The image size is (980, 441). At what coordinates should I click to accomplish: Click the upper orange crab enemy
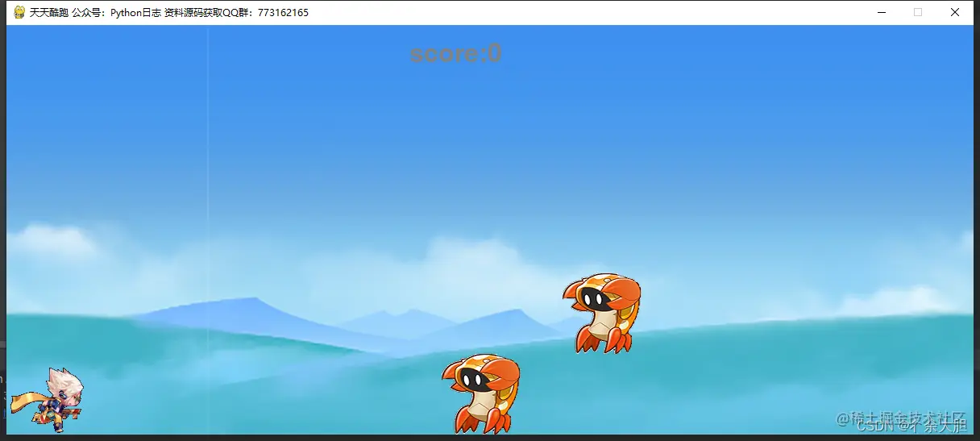click(x=602, y=313)
